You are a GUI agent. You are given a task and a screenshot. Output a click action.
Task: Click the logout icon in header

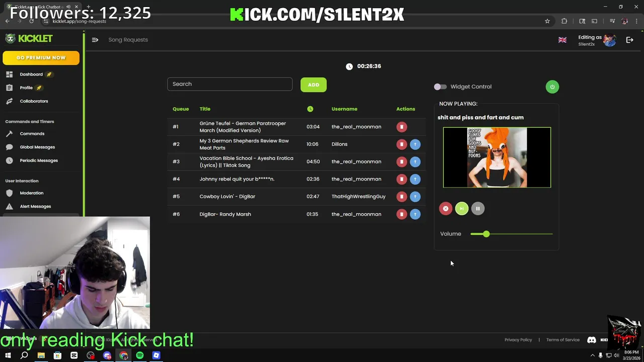click(x=629, y=40)
